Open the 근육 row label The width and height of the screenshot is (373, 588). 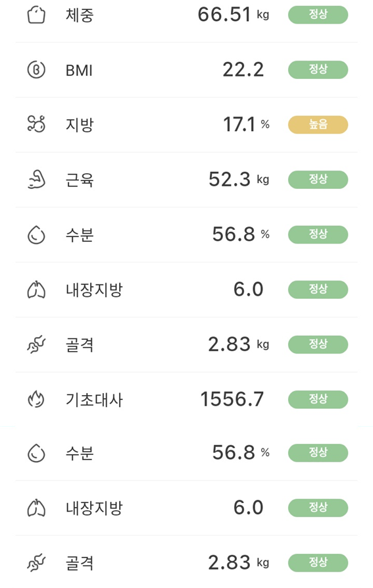[80, 180]
